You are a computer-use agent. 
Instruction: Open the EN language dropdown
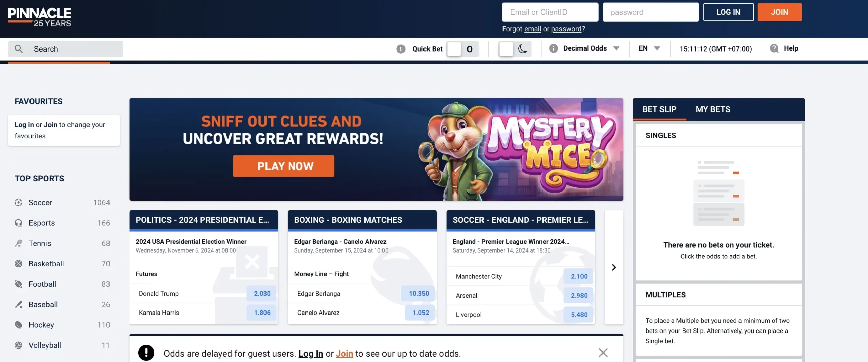point(649,48)
